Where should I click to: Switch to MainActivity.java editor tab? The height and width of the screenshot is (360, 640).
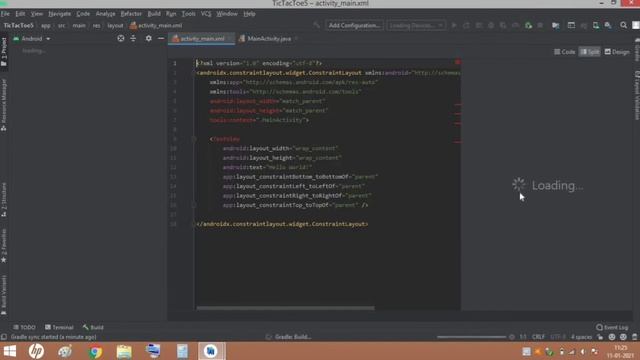point(269,39)
